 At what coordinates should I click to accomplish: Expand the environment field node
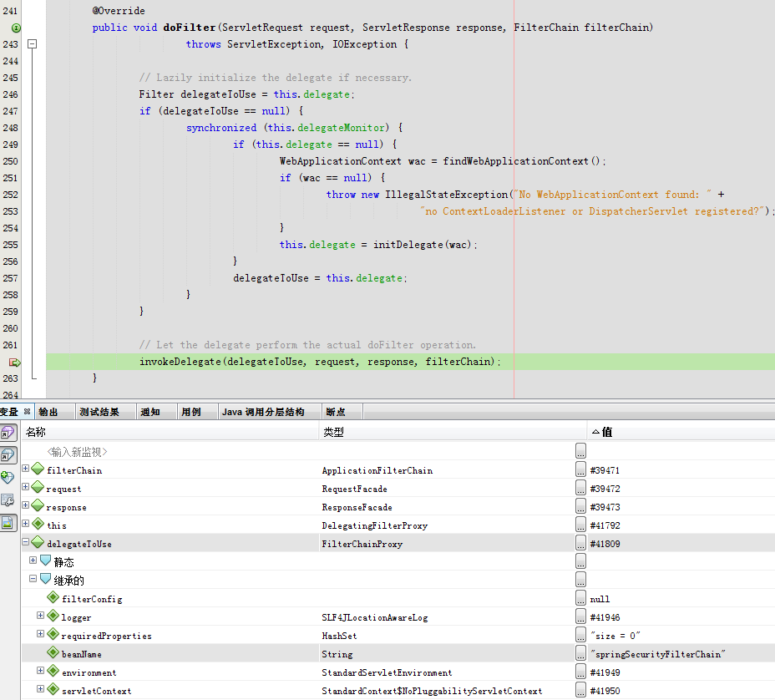click(41, 670)
